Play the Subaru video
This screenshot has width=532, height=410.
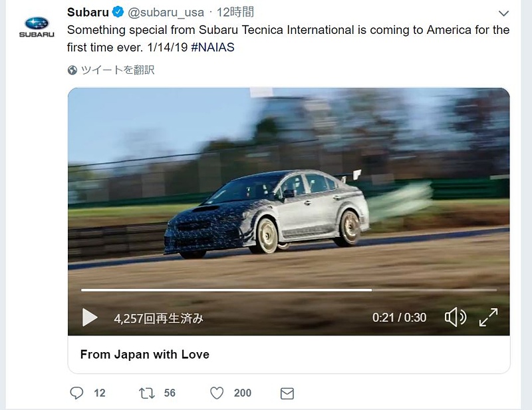click(x=90, y=317)
